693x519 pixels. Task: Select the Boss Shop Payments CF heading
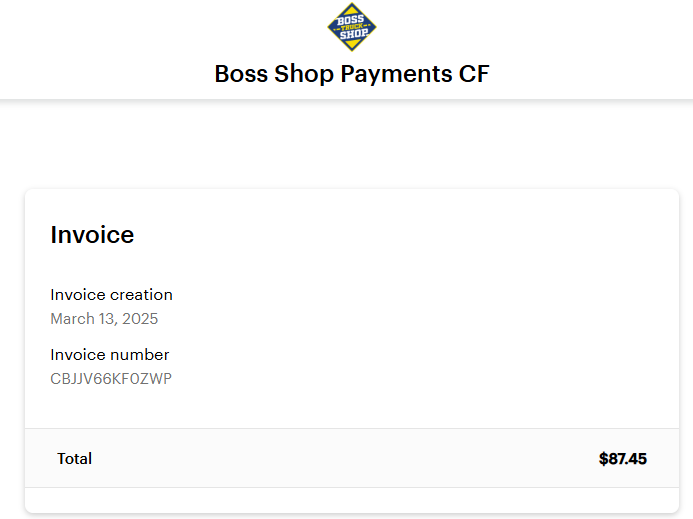tap(352, 74)
